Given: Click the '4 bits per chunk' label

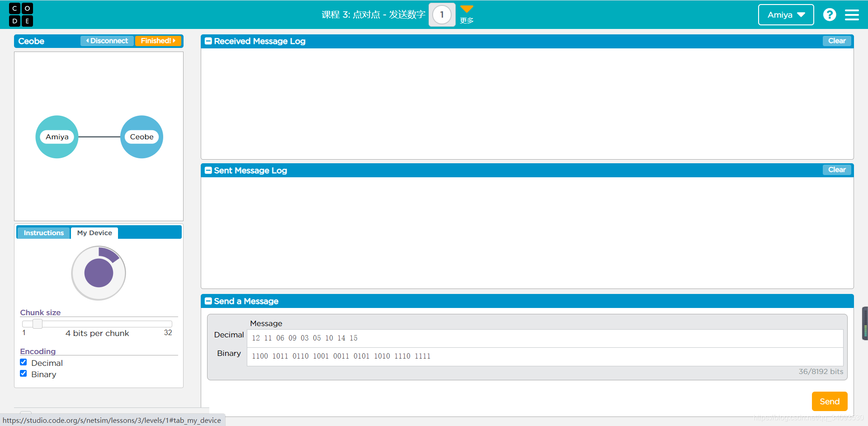Looking at the screenshot, I should [x=97, y=333].
